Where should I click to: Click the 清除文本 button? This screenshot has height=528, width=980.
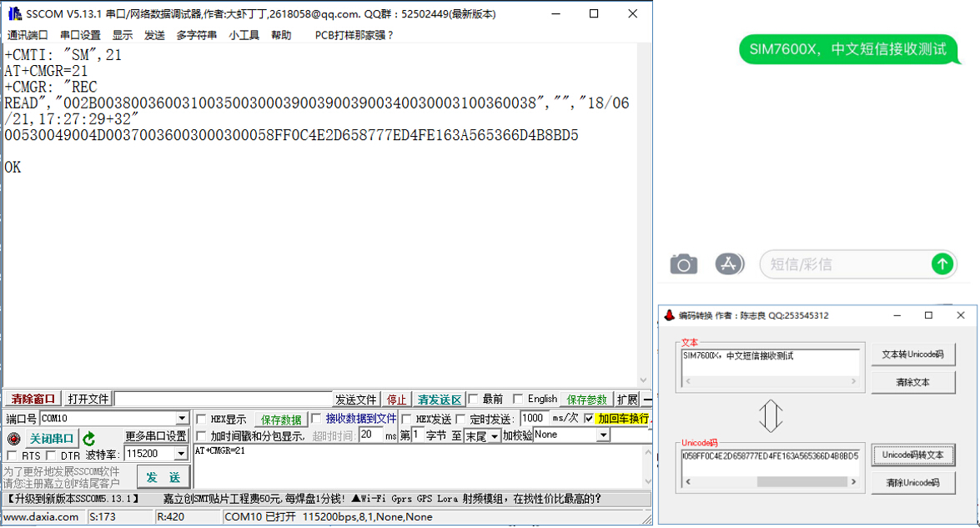click(912, 382)
